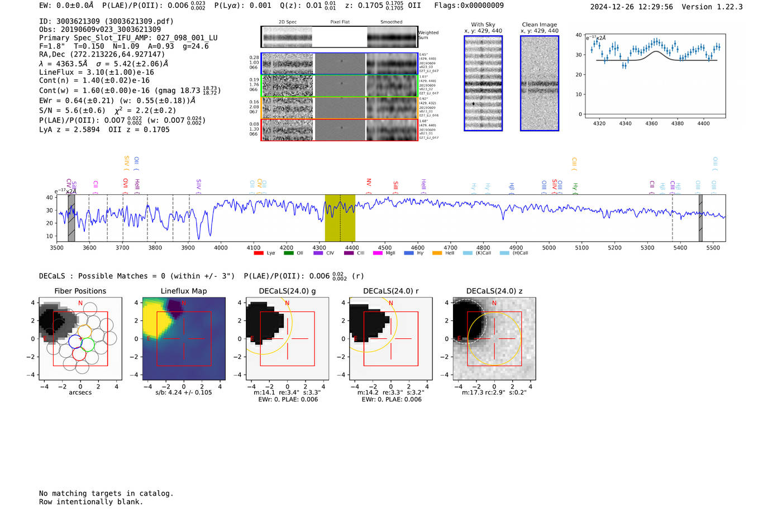Click the orange fiber circle in Fiber Positions
782x532 pixels.
[x=84, y=332]
